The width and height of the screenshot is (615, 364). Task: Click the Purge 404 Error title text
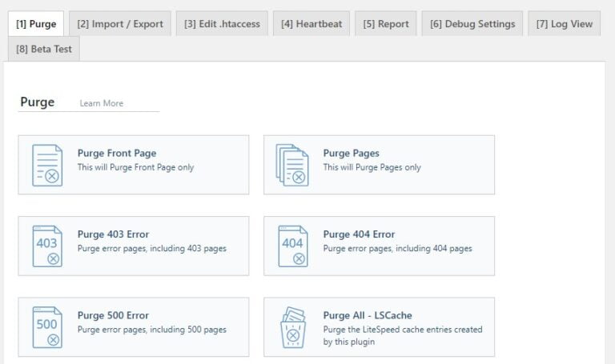pyautogui.click(x=359, y=234)
